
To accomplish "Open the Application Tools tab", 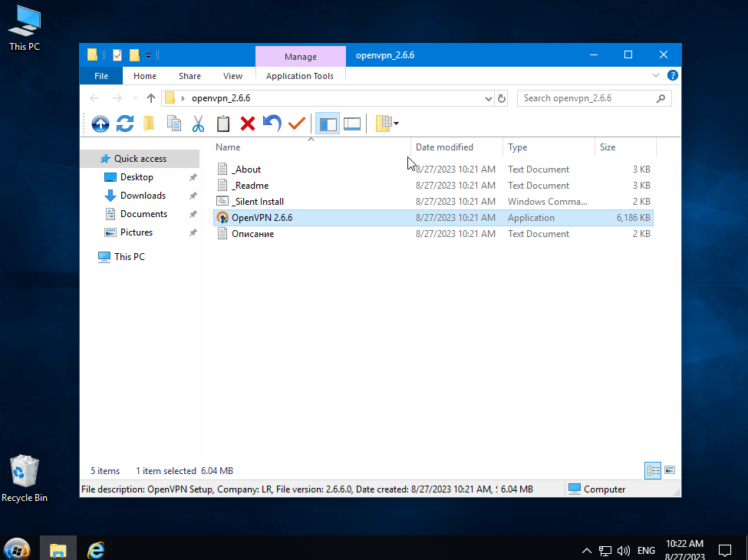I will [x=299, y=76].
